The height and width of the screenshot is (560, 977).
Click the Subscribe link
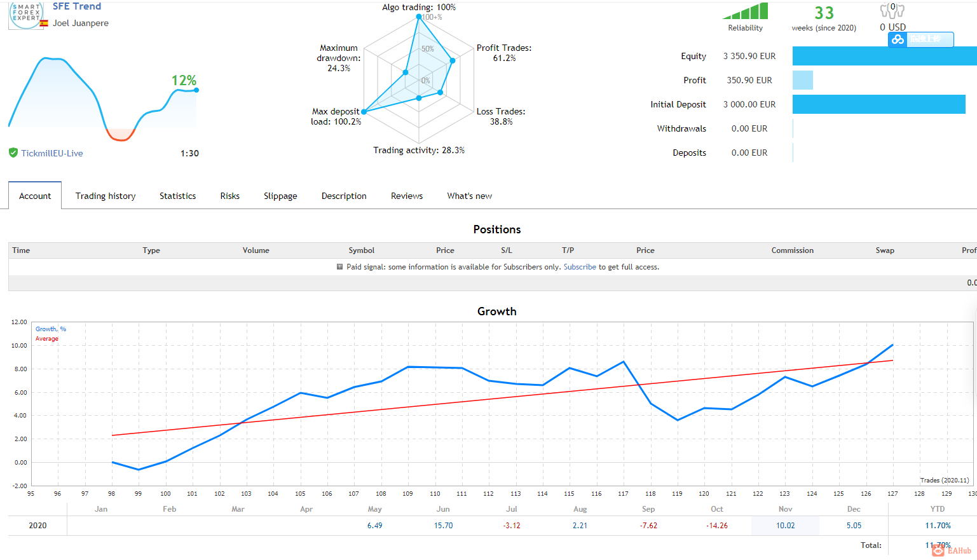(x=580, y=267)
